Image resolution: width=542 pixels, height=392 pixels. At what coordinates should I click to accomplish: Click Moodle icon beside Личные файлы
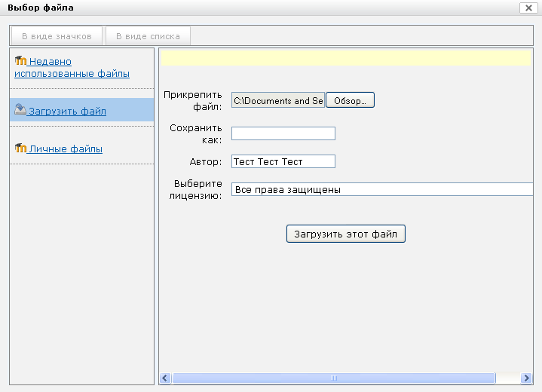[x=20, y=148]
